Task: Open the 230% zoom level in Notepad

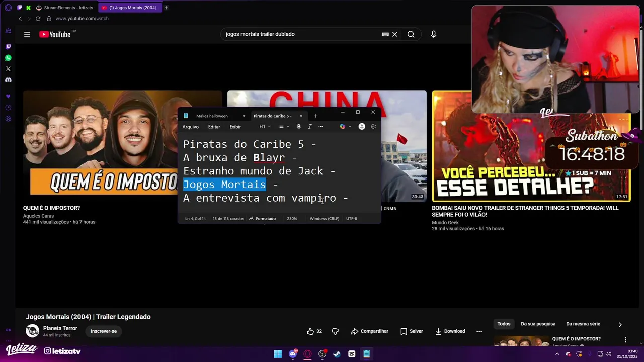Action: pos(292,219)
